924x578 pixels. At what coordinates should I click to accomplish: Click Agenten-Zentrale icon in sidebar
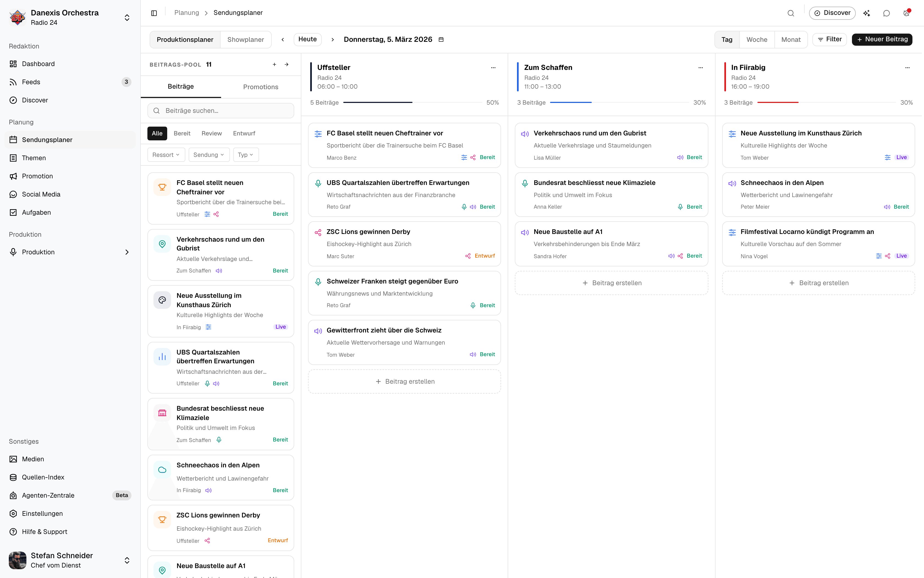(x=13, y=495)
